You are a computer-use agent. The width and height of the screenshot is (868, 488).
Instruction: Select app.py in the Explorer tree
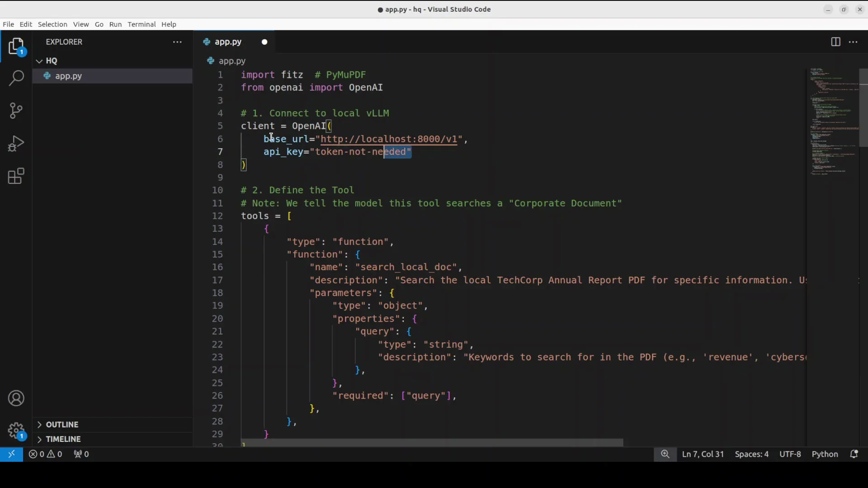tap(69, 76)
